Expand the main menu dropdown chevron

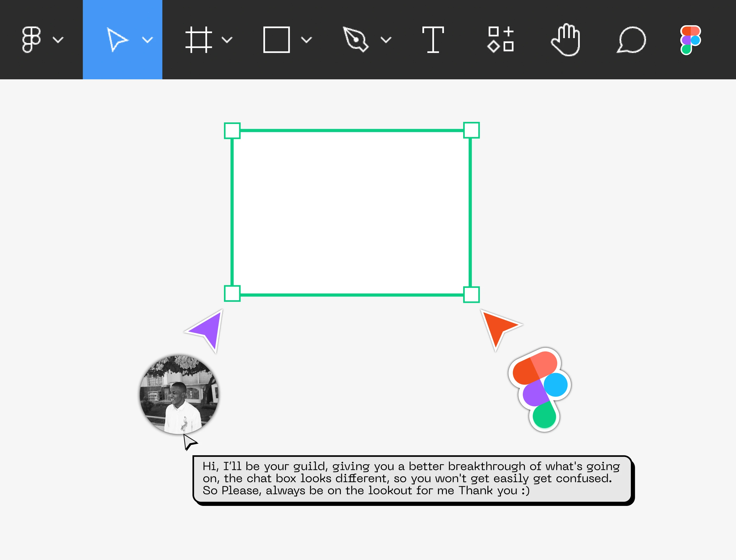pos(58,40)
